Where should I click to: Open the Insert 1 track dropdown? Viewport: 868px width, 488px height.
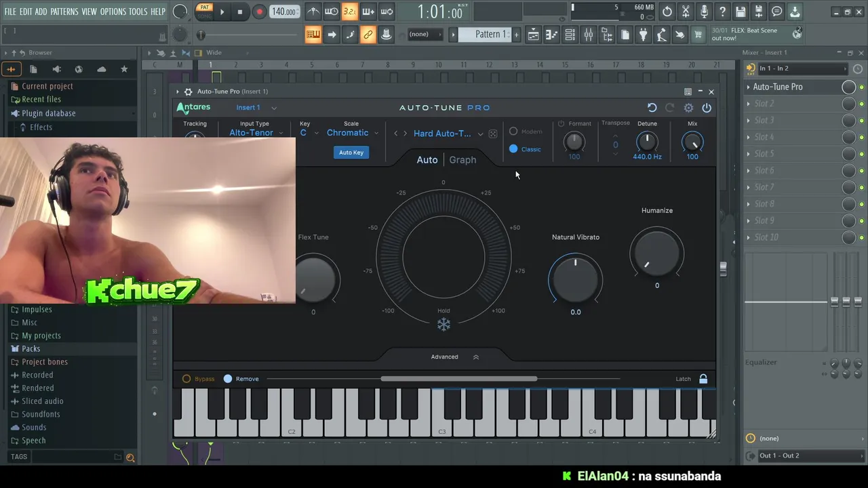point(256,108)
